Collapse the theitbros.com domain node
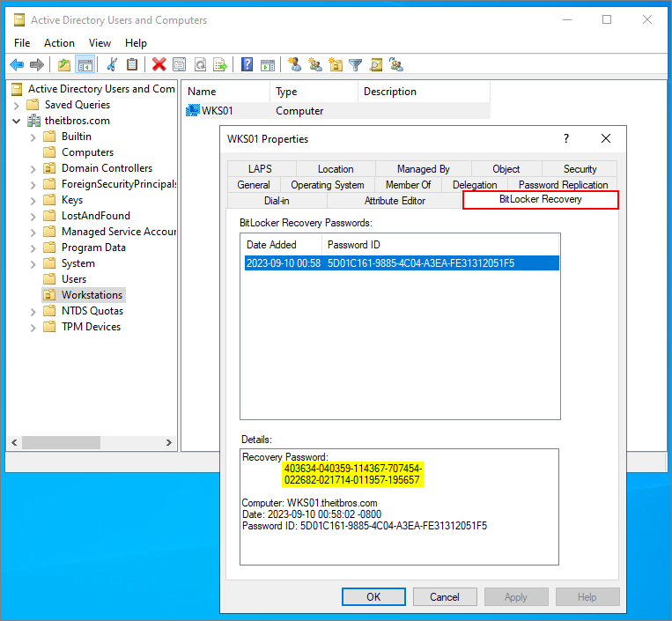The image size is (672, 621). tap(16, 122)
